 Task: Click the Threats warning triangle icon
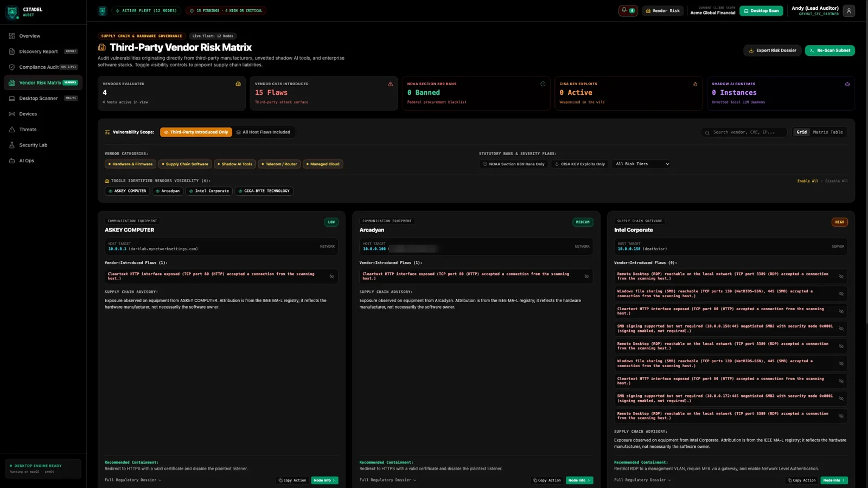pos(12,130)
